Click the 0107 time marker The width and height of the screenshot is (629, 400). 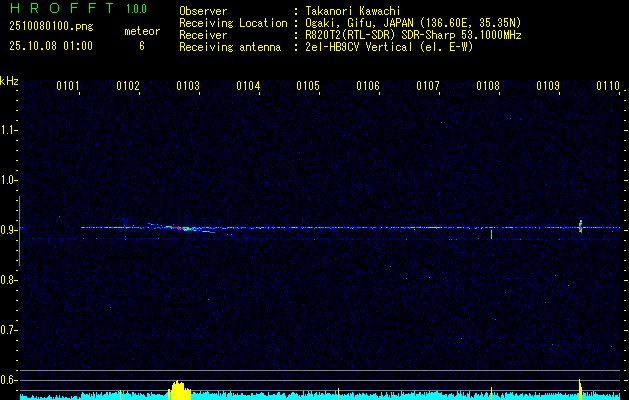pyautogui.click(x=428, y=86)
